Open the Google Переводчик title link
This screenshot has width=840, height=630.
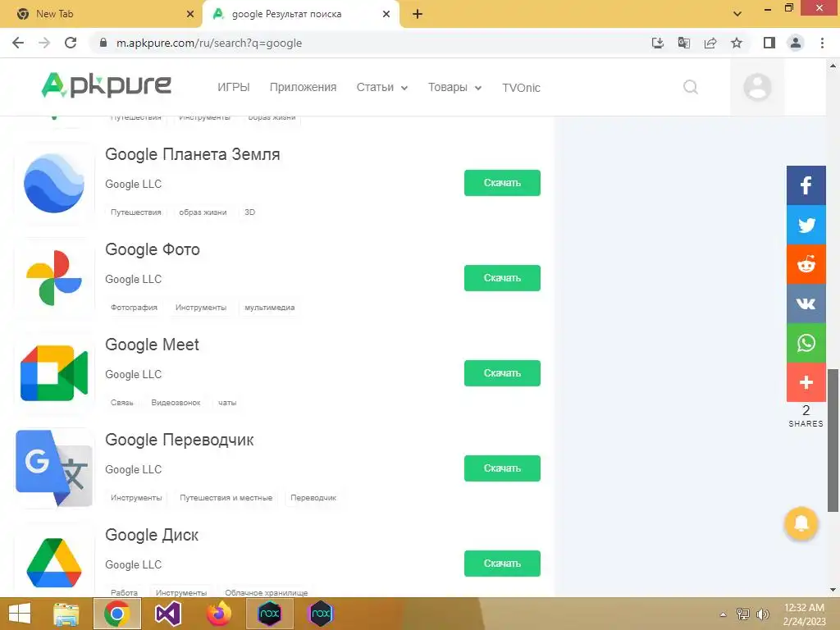point(179,440)
